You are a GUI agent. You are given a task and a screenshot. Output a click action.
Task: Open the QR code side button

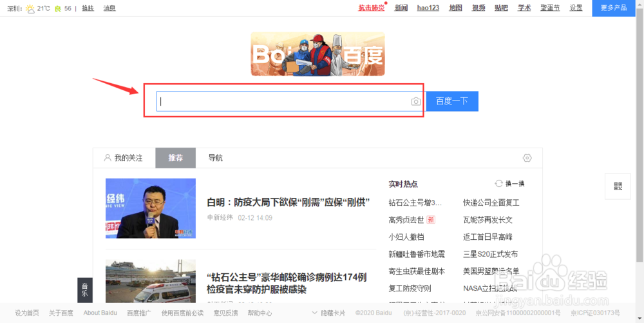pyautogui.click(x=618, y=186)
